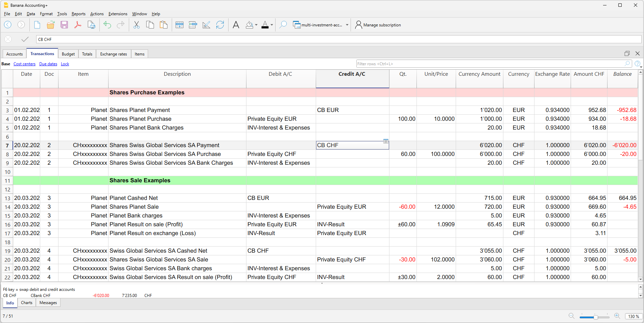Image resolution: width=644 pixels, height=323 pixels.
Task: Open a file with the folder icon
Action: pyautogui.click(x=51, y=25)
